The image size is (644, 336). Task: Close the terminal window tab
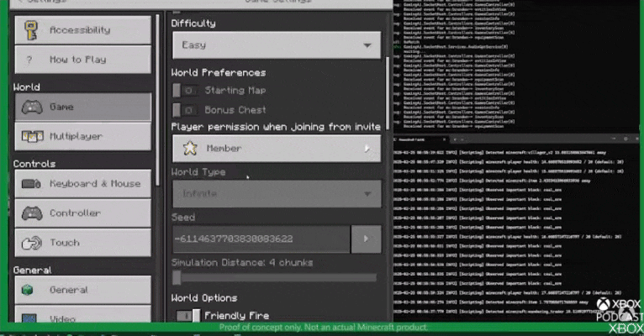point(445,140)
